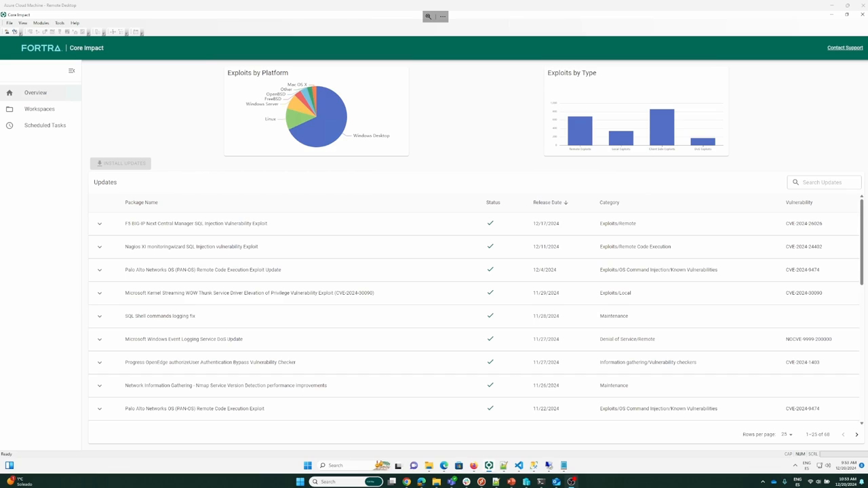Click the Core Impact remote taskbar icon

(488, 465)
